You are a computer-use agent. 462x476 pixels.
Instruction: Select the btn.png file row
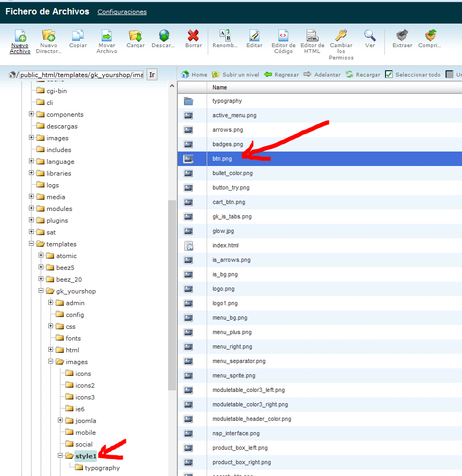point(320,159)
